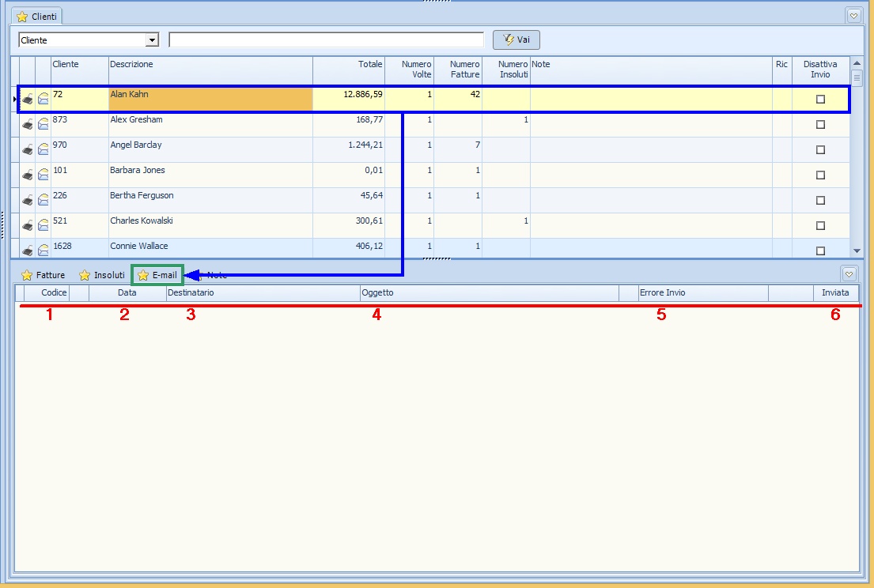
Task: Click the email envelope icon for Alex Gresham
Action: tap(44, 124)
